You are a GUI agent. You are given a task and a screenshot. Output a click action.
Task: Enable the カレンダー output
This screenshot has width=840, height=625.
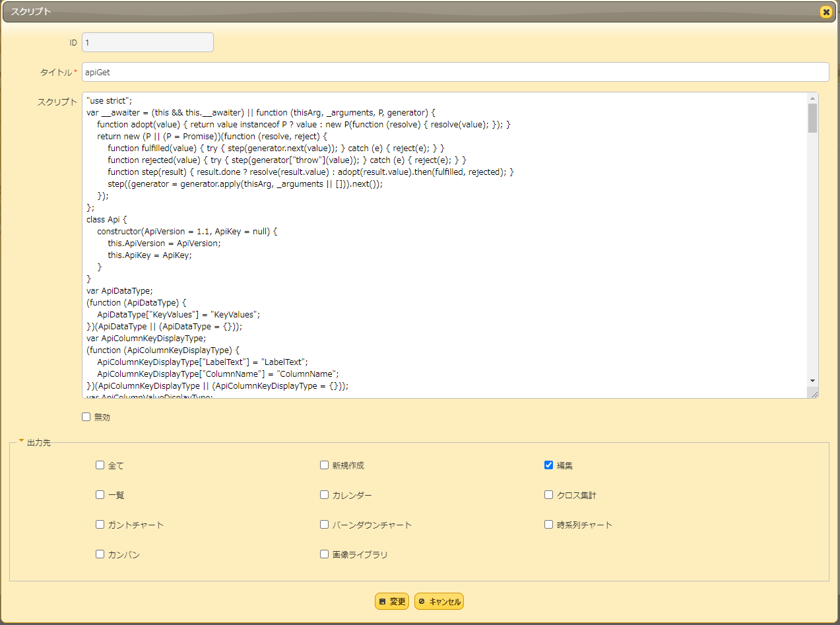pos(324,494)
